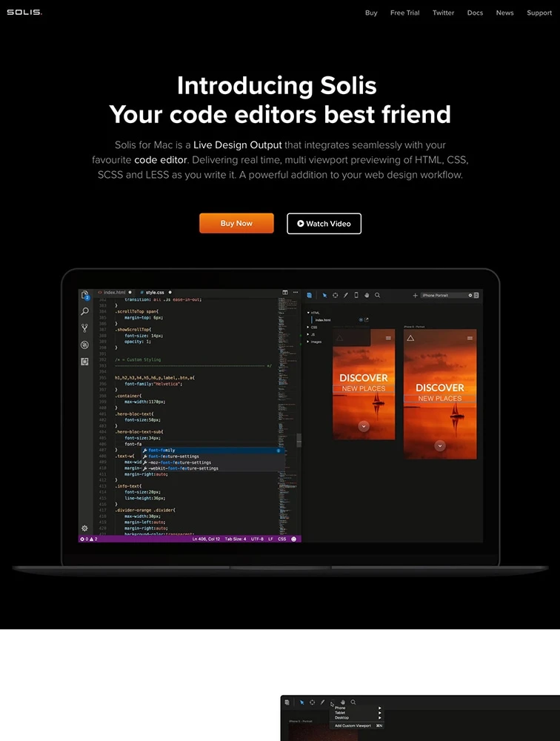Open the Free Trial navigation link

(x=404, y=13)
